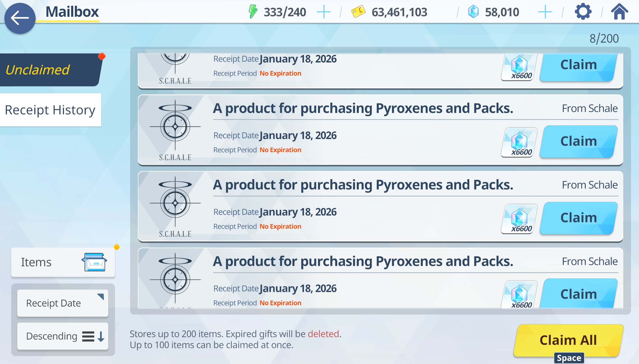Click x6600 pyroxene reward thumbnail in second mail
The height and width of the screenshot is (364, 639).
point(519,142)
